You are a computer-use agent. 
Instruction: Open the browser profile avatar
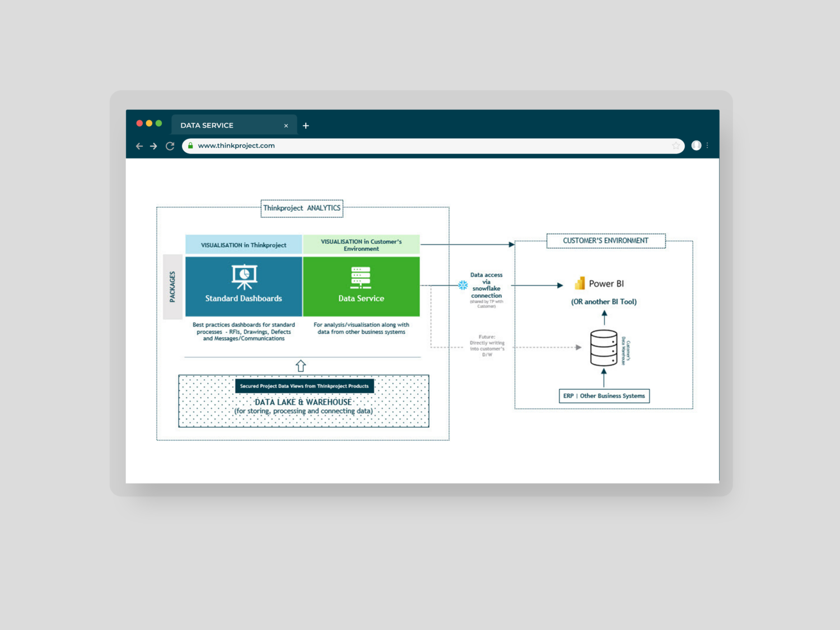point(696,146)
